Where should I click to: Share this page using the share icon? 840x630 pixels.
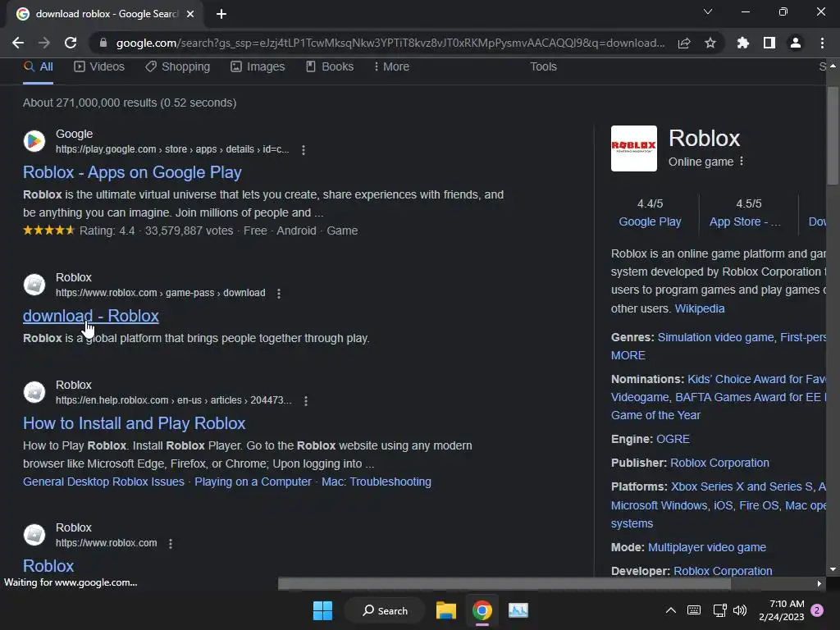(x=684, y=43)
